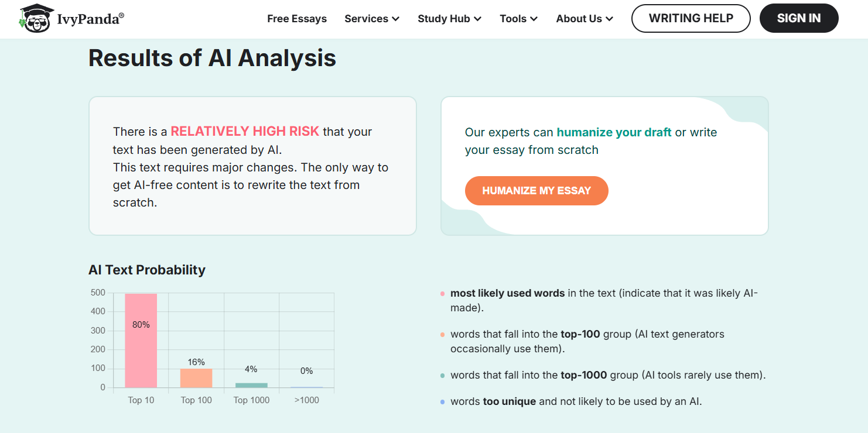Image resolution: width=868 pixels, height=433 pixels.
Task: Select the teal Top 1000 bar
Action: coord(251,384)
